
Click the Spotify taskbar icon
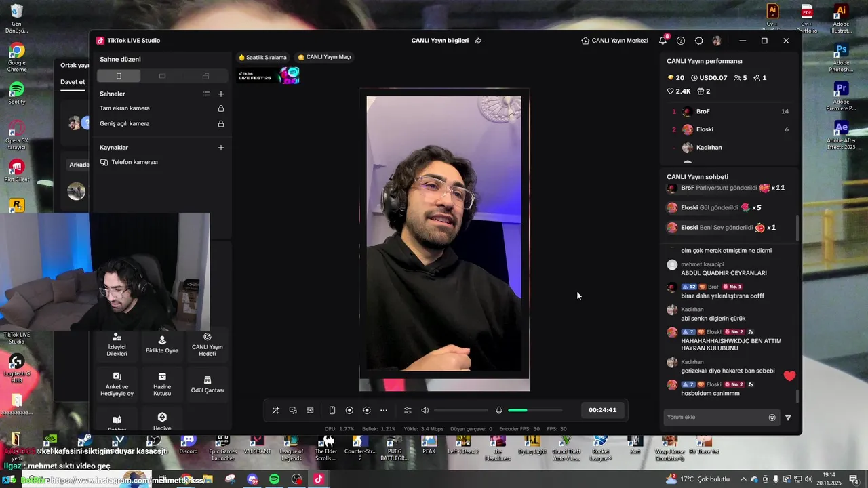coord(274,479)
